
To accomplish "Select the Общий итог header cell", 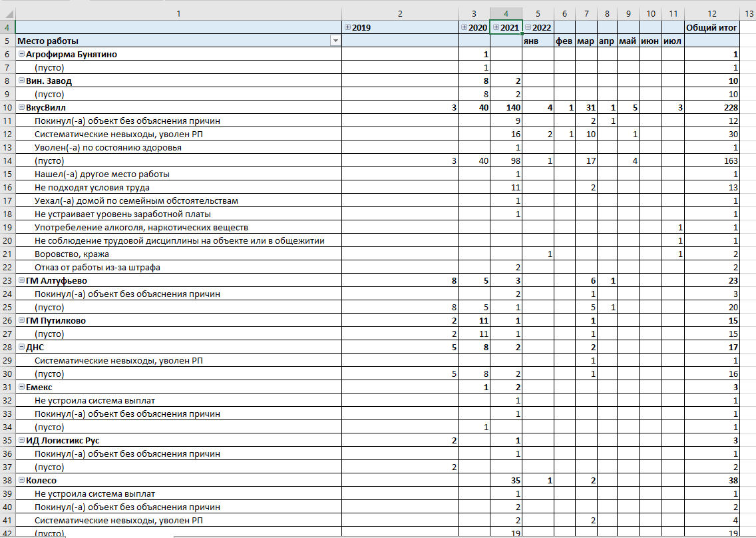I will tap(711, 27).
